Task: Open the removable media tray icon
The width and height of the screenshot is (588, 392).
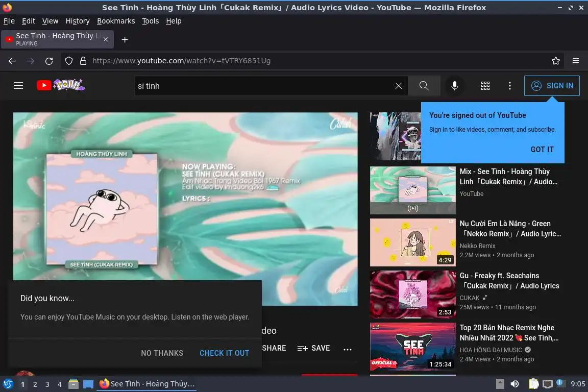Action: (x=500, y=384)
